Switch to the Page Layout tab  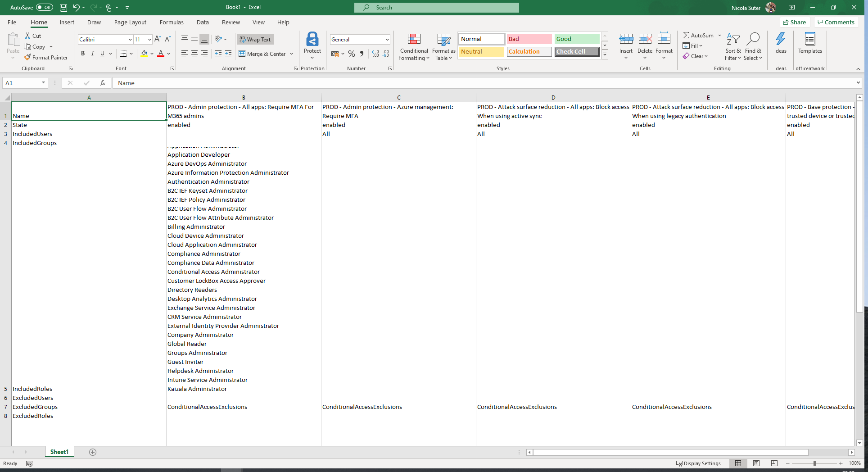[130, 22]
